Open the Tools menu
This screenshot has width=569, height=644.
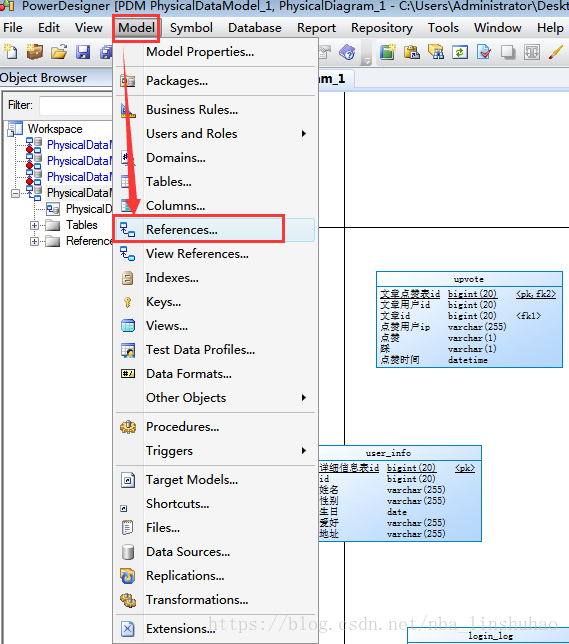coord(443,28)
